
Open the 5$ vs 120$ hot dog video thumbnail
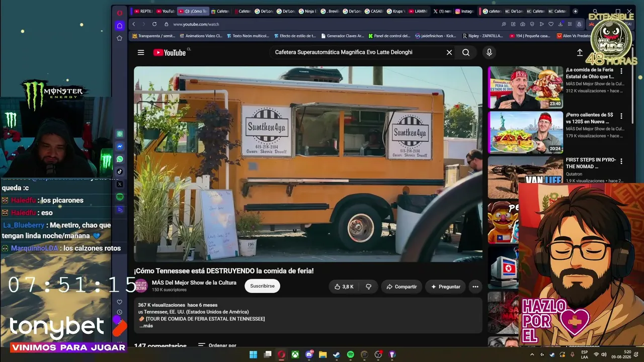tap(525, 132)
